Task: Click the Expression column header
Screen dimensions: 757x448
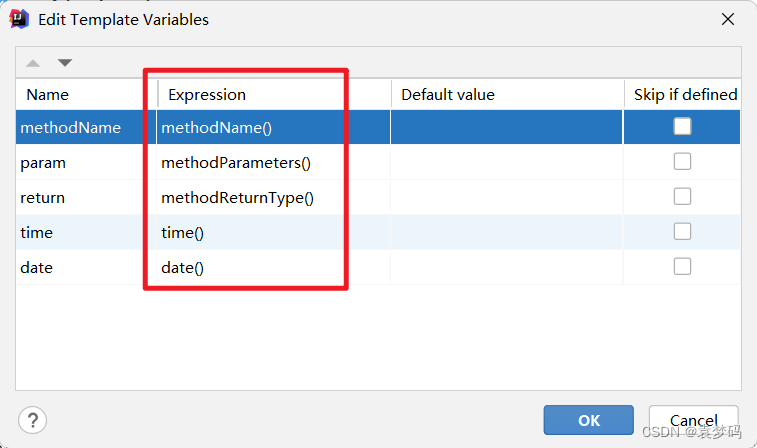Action: (272, 95)
